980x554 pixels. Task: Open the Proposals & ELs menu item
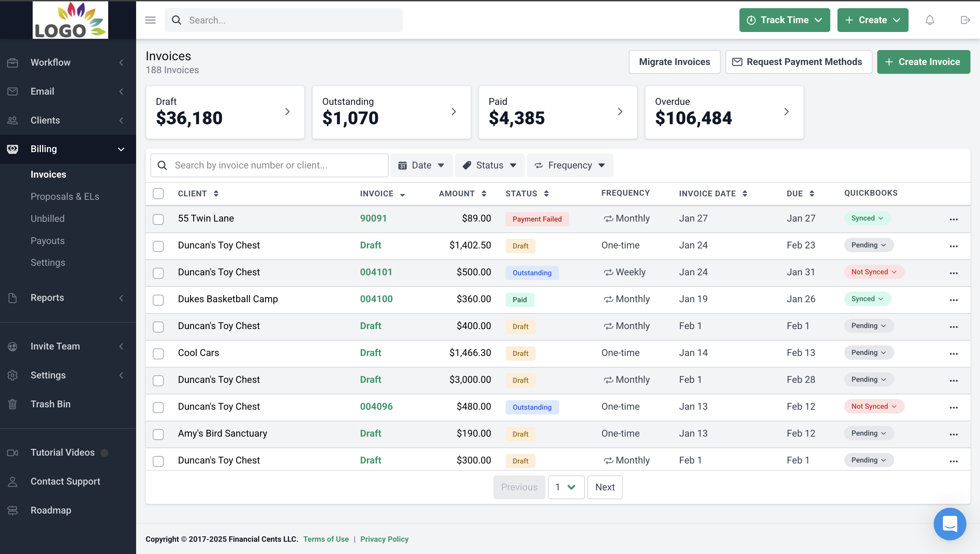[x=65, y=196]
